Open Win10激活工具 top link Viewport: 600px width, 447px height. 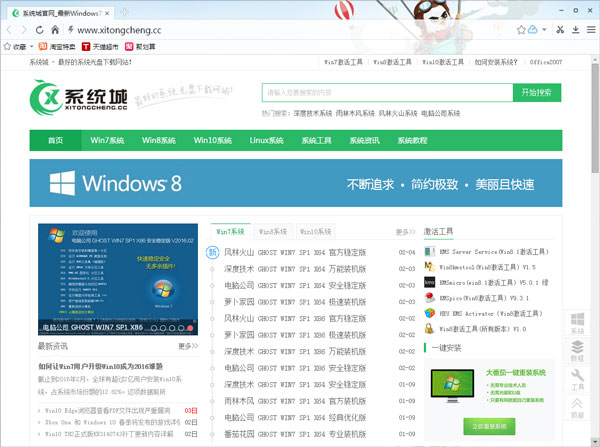(443, 62)
